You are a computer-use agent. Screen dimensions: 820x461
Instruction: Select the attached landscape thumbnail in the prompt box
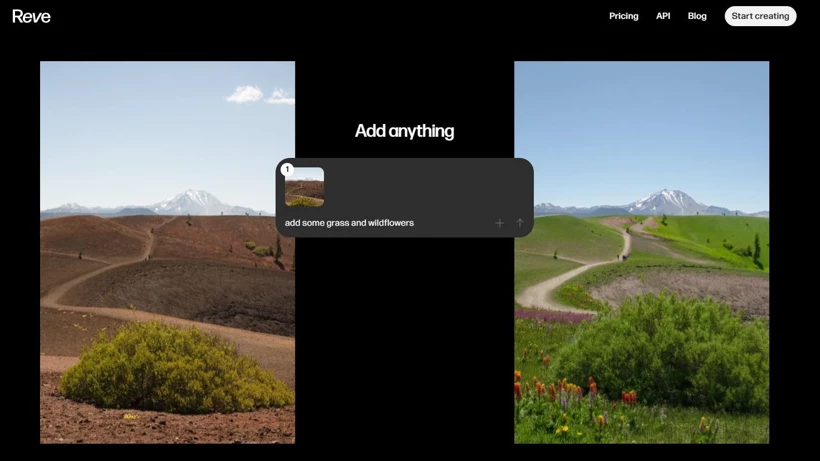[305, 189]
